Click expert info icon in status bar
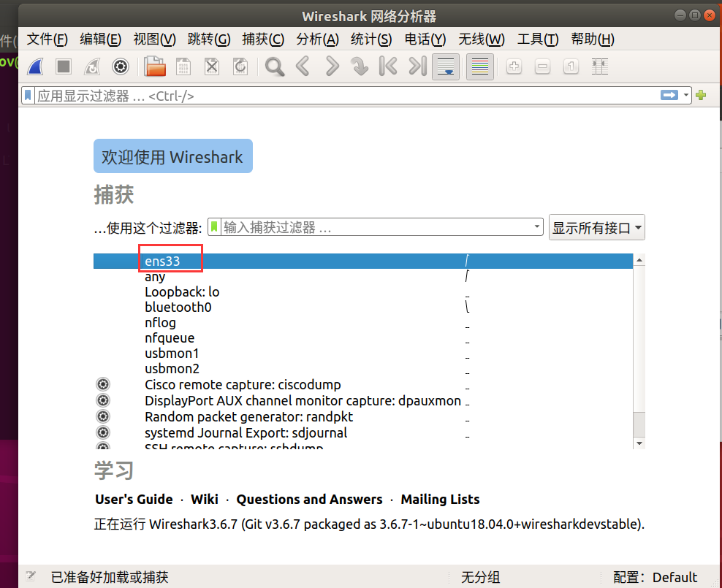The height and width of the screenshot is (588, 722). tap(31, 576)
